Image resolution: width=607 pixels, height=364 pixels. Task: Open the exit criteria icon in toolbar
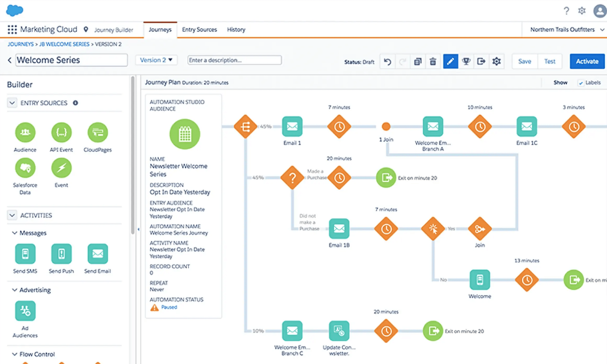coord(481,62)
